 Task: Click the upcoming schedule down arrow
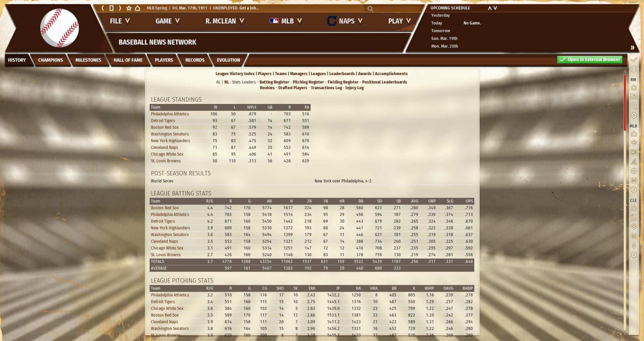point(495,8)
